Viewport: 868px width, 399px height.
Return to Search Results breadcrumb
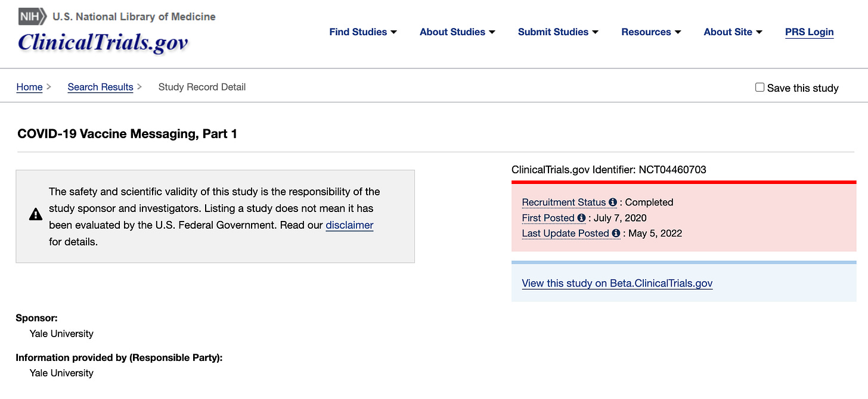(x=100, y=87)
